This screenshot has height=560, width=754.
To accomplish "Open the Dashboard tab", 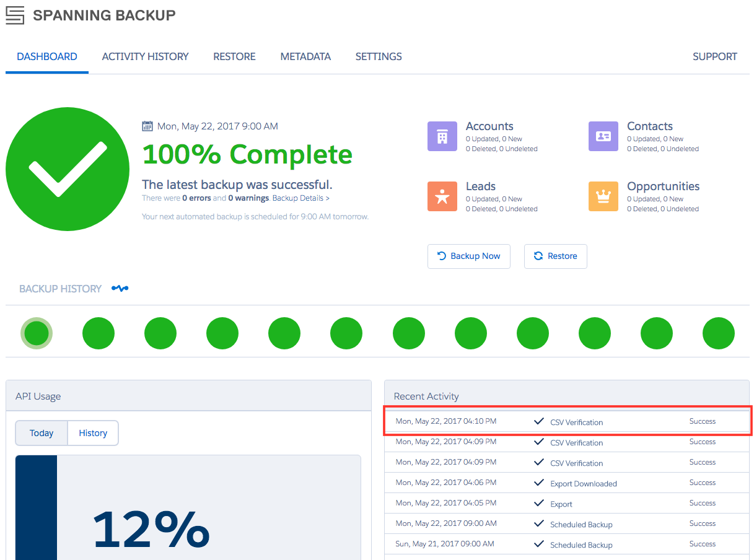I will click(47, 56).
